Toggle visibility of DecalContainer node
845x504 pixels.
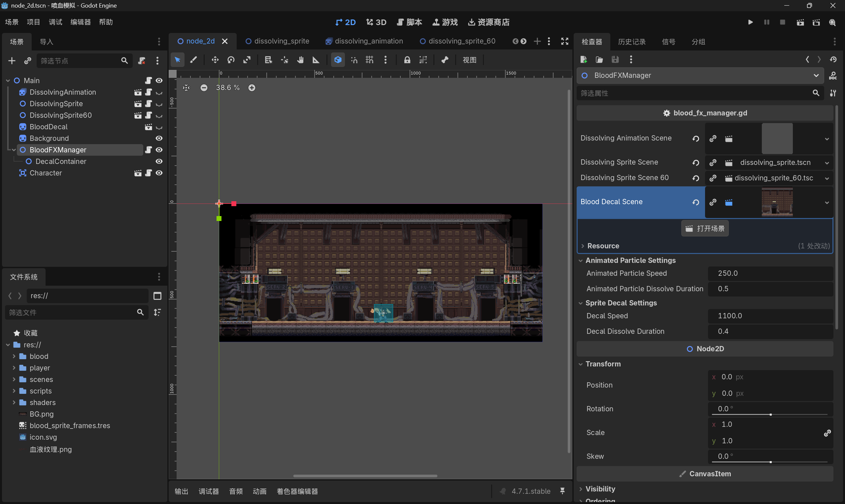[159, 161]
